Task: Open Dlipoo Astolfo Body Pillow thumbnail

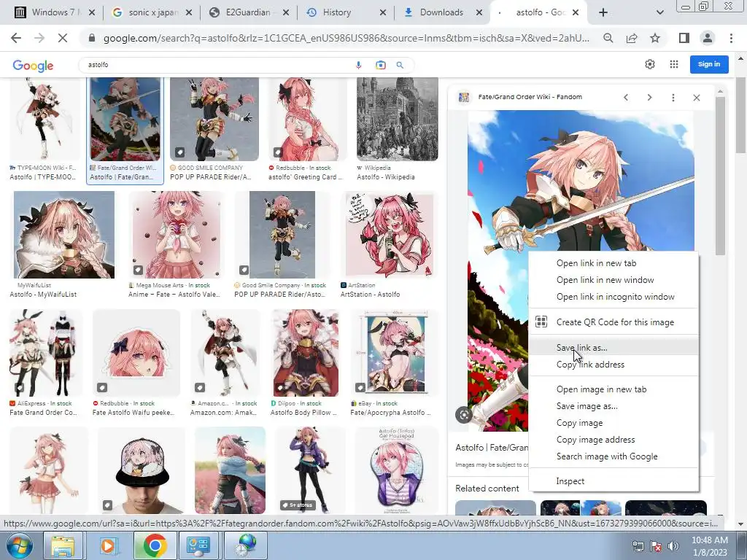Action: click(306, 353)
